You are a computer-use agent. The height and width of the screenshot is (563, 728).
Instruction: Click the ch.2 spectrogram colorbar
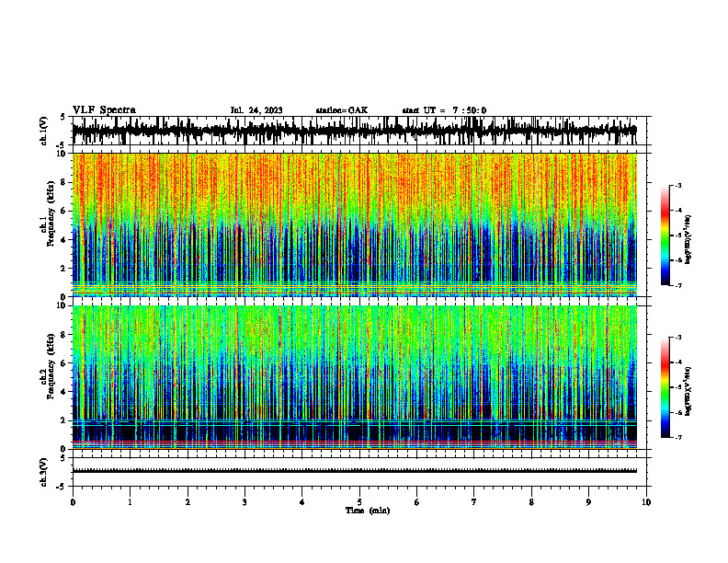(x=665, y=387)
